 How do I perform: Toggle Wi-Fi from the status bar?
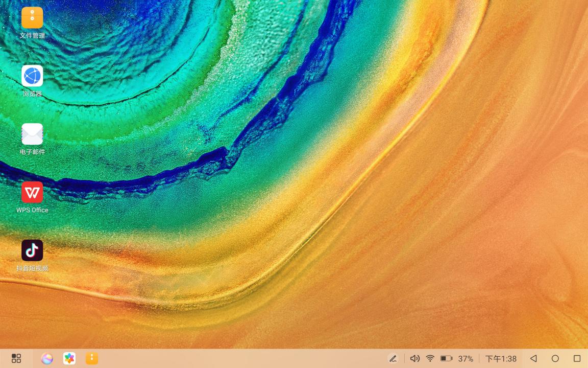point(430,358)
